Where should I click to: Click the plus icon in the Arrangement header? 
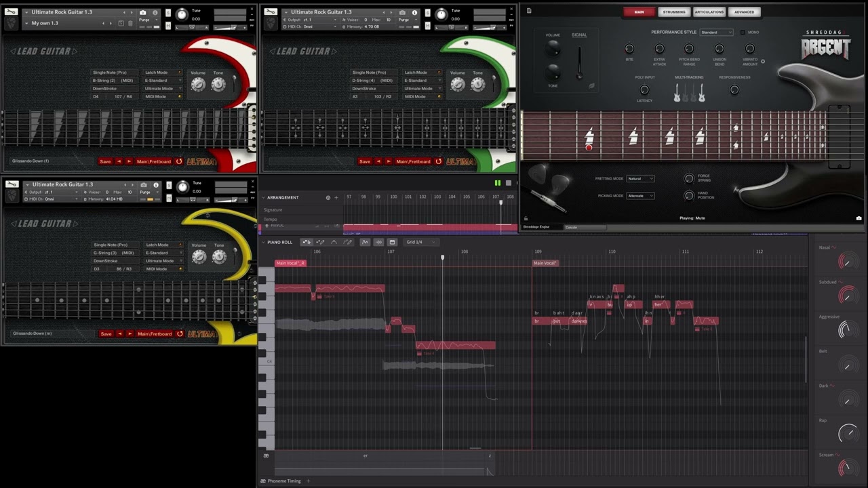[x=336, y=197]
